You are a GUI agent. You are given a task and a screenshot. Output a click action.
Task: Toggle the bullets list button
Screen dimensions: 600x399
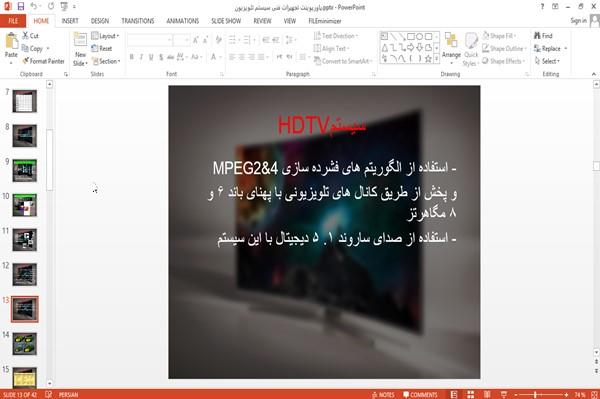pos(233,40)
